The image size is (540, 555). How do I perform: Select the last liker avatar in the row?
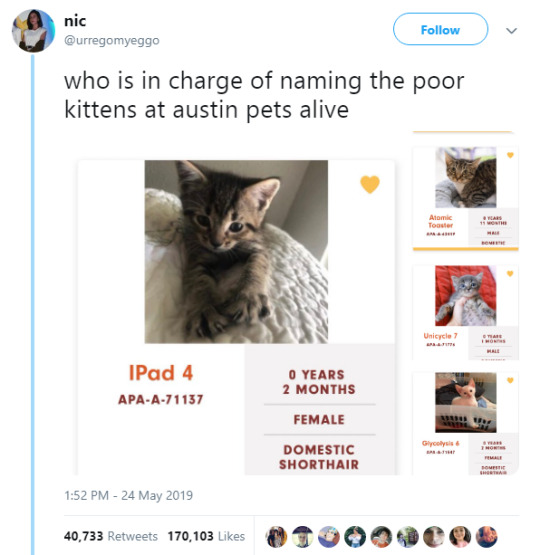[487, 537]
